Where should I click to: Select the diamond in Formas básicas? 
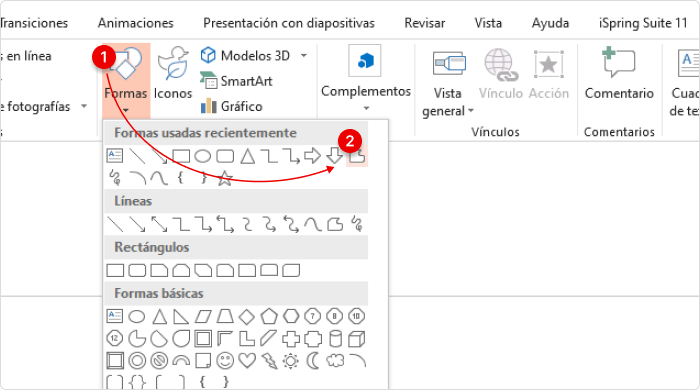click(247, 316)
